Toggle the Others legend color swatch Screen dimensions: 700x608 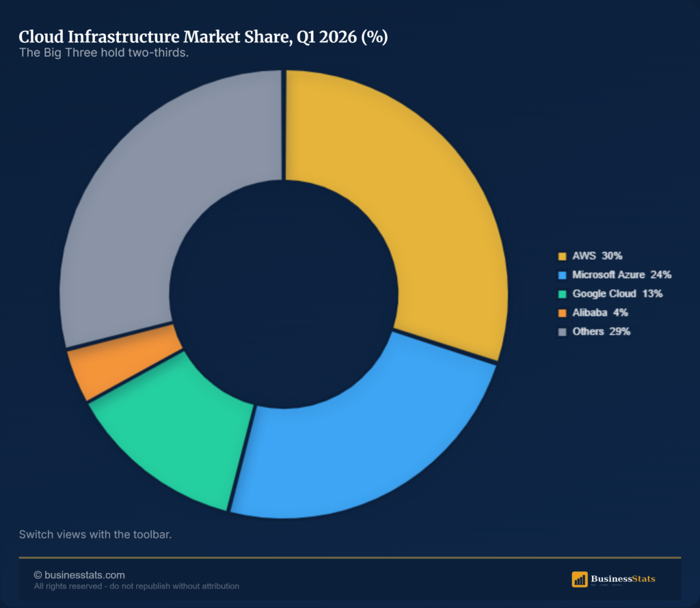point(562,332)
